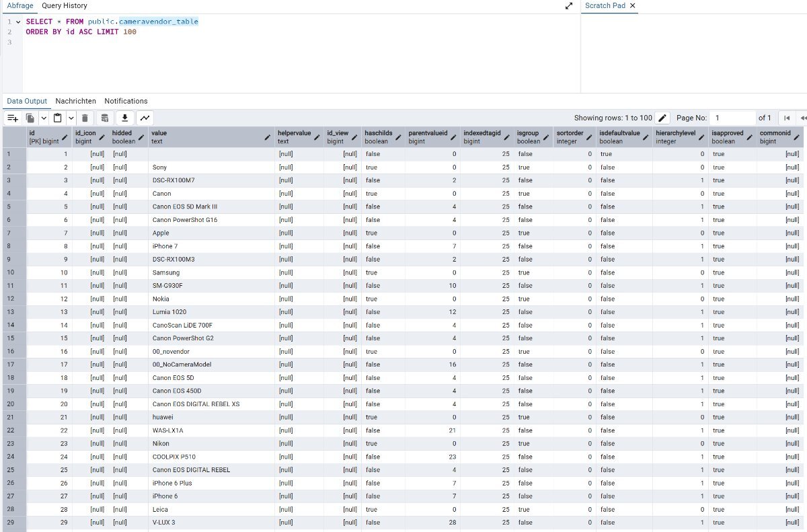Select row header number 24
This screenshot has width=807, height=532.
[14, 457]
